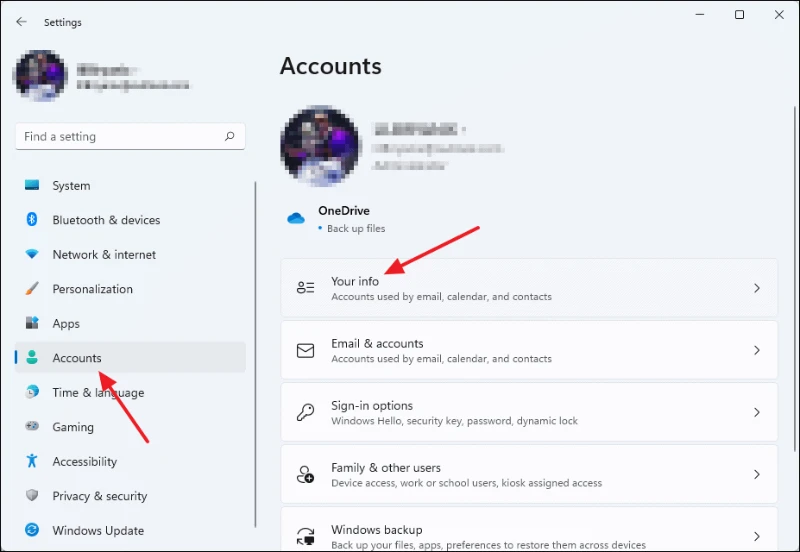Click the Accounts page heading

[331, 66]
